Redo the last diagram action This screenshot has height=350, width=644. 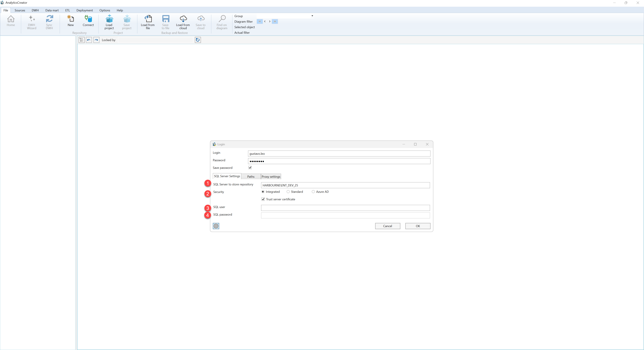[x=96, y=40]
